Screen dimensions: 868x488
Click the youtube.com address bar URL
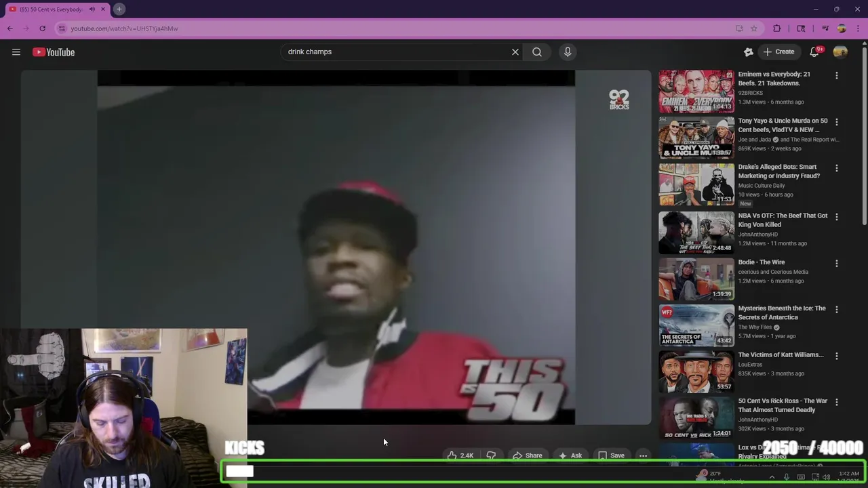(x=124, y=28)
